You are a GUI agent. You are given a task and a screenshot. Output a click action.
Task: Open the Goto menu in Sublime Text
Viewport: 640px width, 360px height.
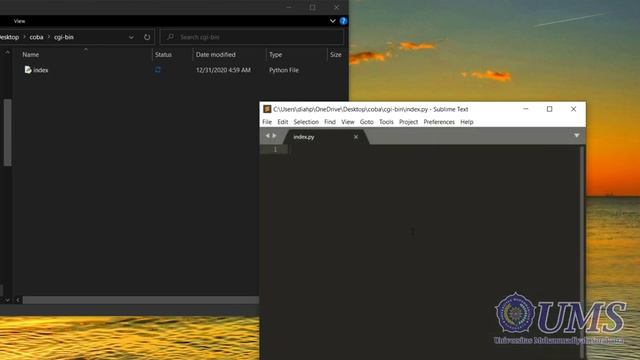click(x=367, y=122)
